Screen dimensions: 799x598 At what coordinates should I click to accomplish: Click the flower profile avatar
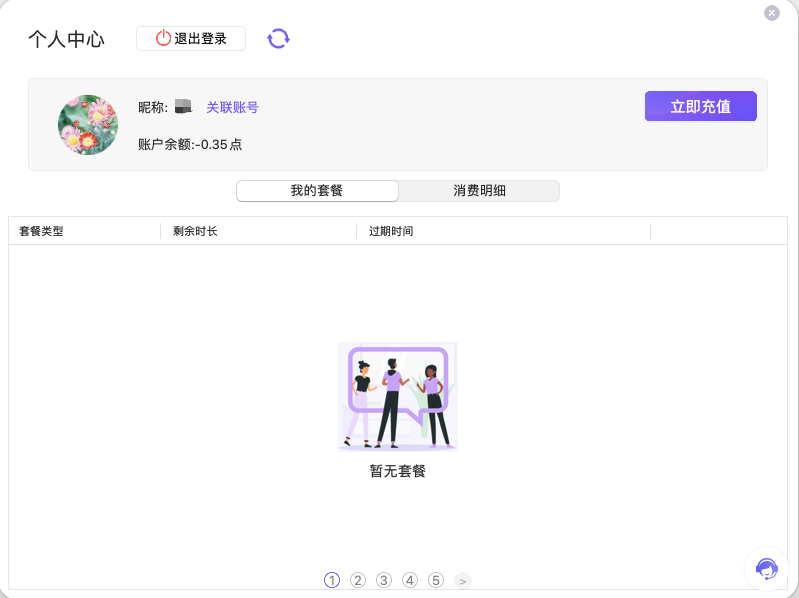pos(88,125)
